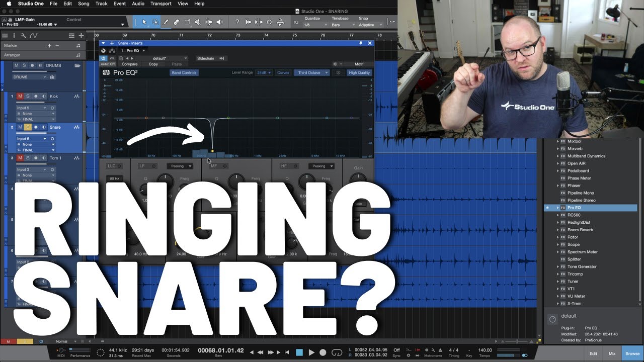Pin the Snare Inserts plugin window
The image size is (644, 362).
click(x=360, y=43)
